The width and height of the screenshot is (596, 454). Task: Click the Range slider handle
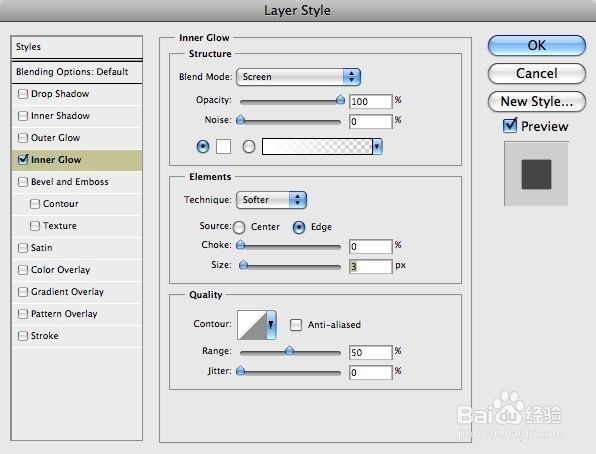click(x=289, y=351)
